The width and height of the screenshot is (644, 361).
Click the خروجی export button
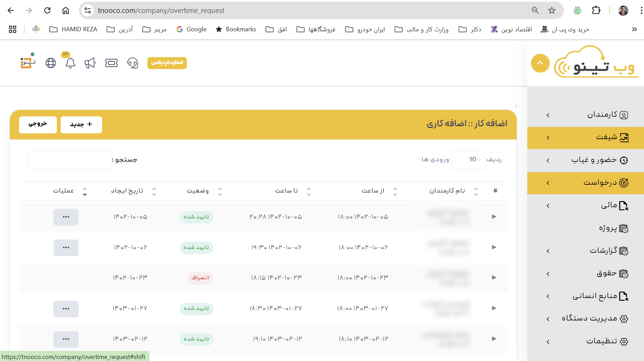coord(38,125)
